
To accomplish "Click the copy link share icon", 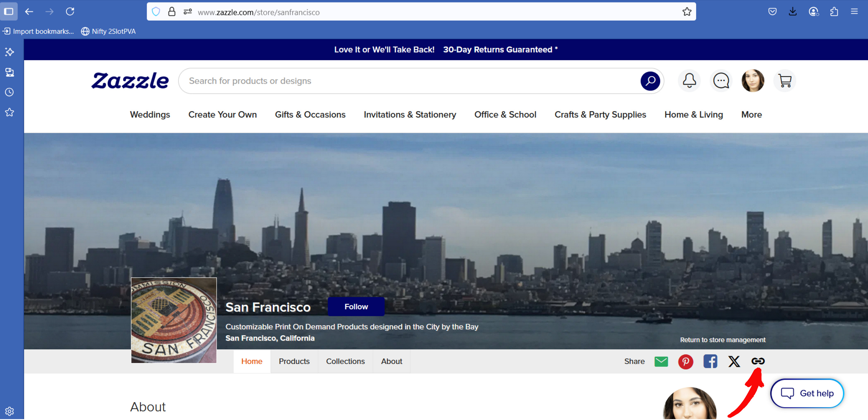I will tap(757, 361).
